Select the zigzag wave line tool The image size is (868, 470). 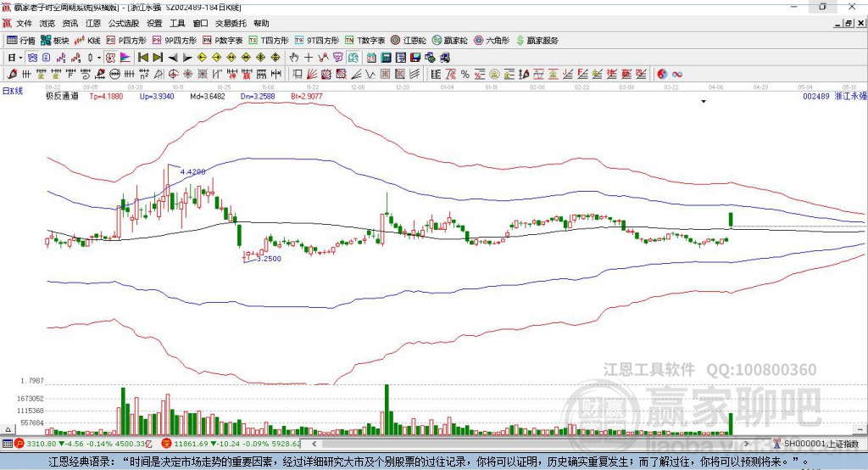(370, 74)
